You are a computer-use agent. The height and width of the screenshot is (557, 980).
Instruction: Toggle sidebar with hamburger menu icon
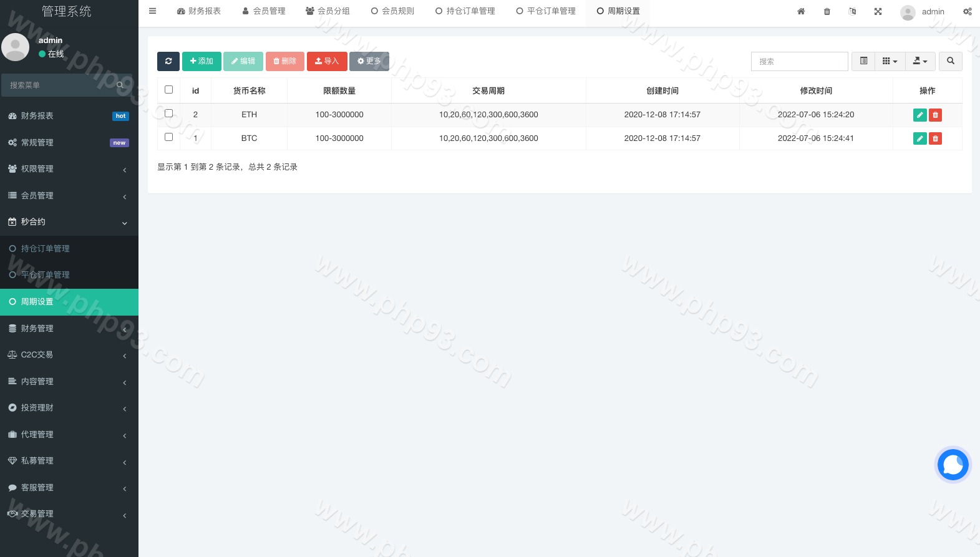tap(153, 11)
